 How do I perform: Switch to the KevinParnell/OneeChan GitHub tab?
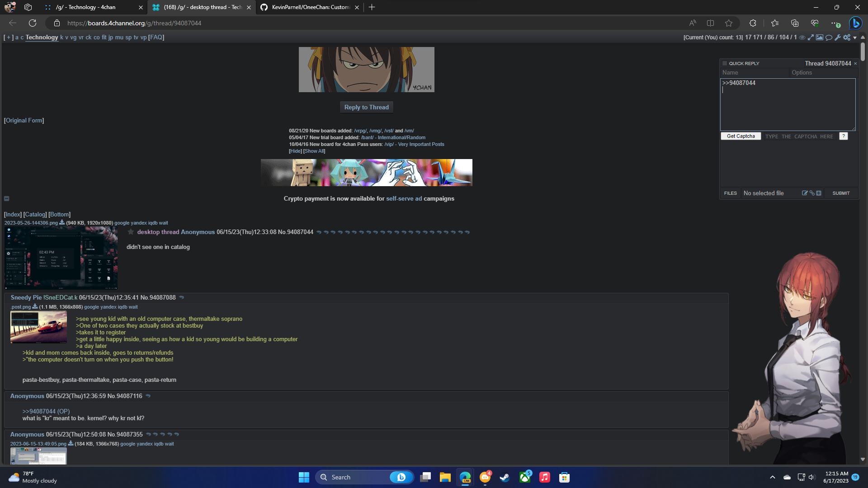point(310,7)
